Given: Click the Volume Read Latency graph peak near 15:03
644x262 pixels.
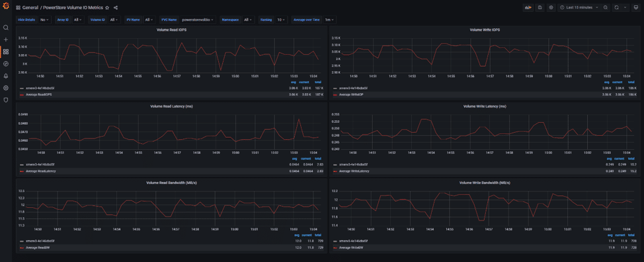Looking at the screenshot, I should (299, 119).
